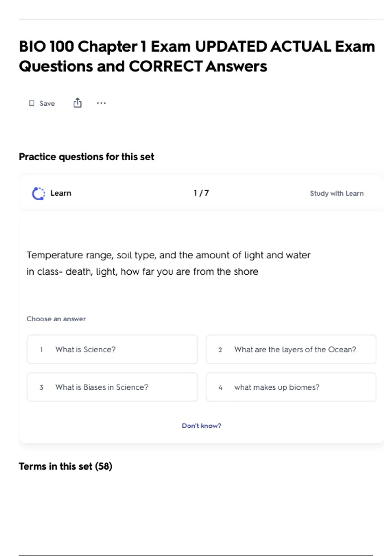The height and width of the screenshot is (556, 392).
Task: Click the Learn circular logo icon
Action: coord(39,193)
